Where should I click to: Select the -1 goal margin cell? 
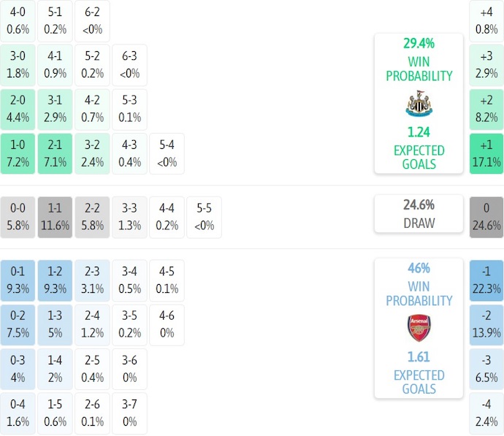click(486, 280)
